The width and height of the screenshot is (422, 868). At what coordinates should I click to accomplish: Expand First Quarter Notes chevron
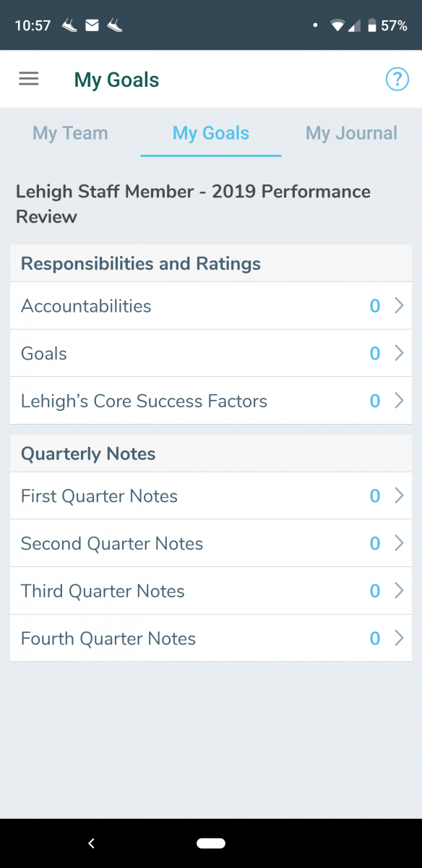(399, 495)
